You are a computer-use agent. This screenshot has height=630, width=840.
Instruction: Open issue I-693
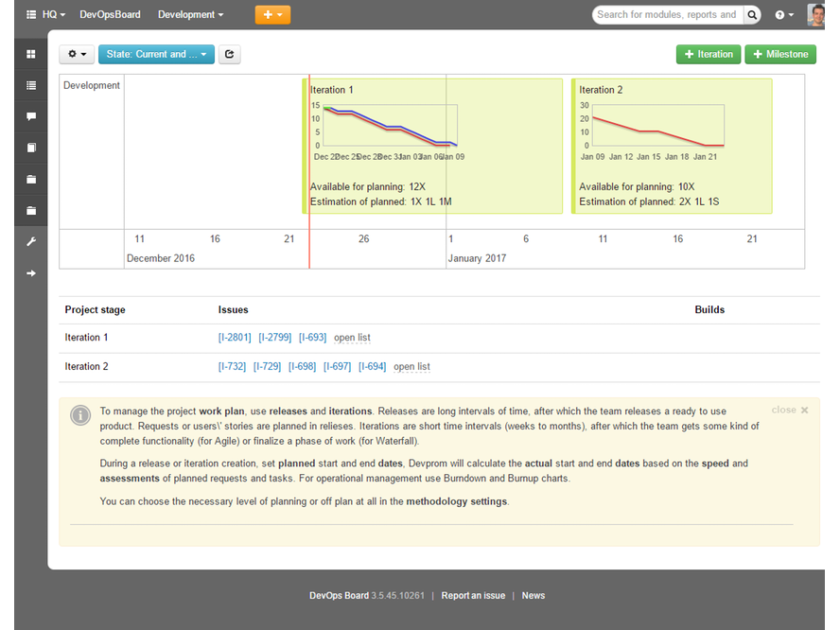pos(312,338)
